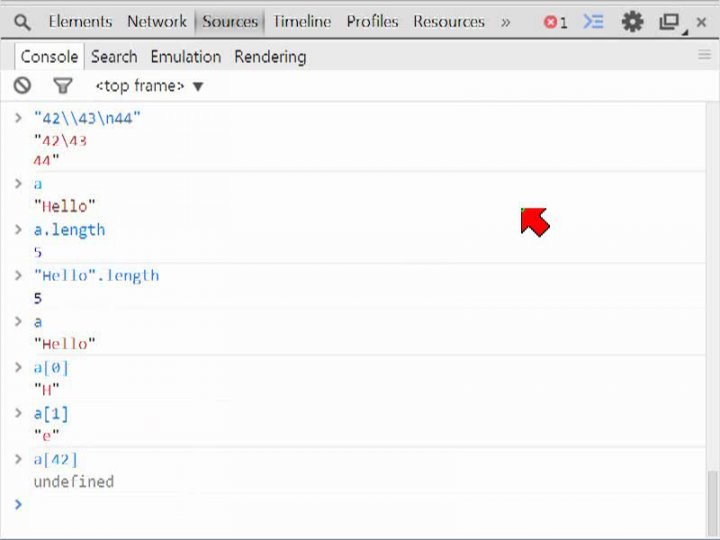Viewport: 720px width, 540px height.
Task: Click the "42\\43\n44" input entry
Action: tap(87, 118)
